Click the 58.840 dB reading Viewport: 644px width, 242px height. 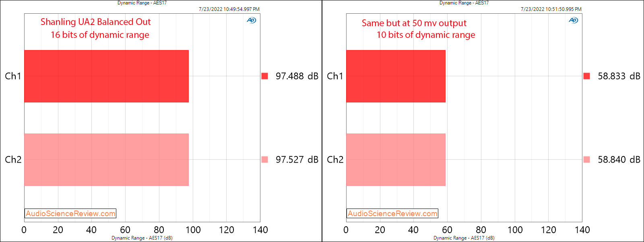click(619, 159)
